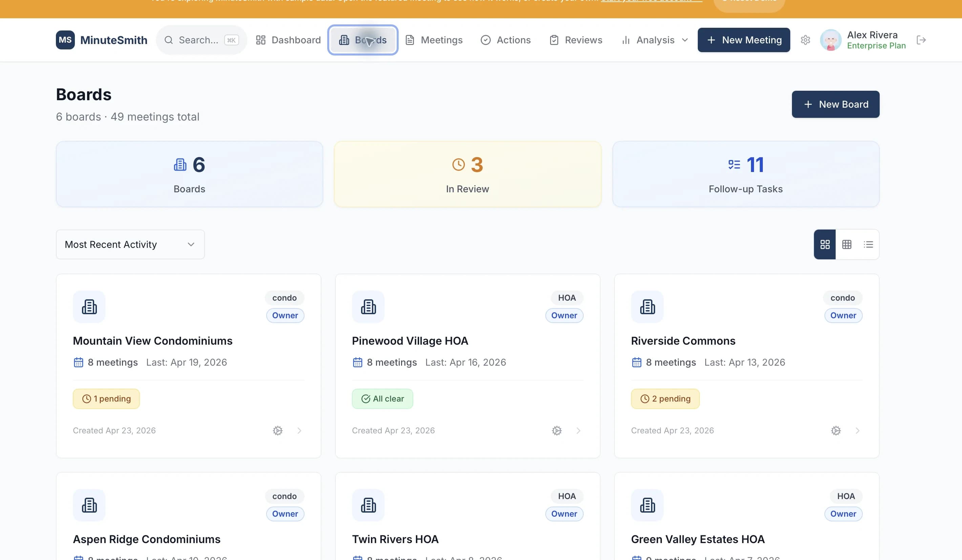The width and height of the screenshot is (962, 560).
Task: Click the New Meeting button
Action: (744, 40)
